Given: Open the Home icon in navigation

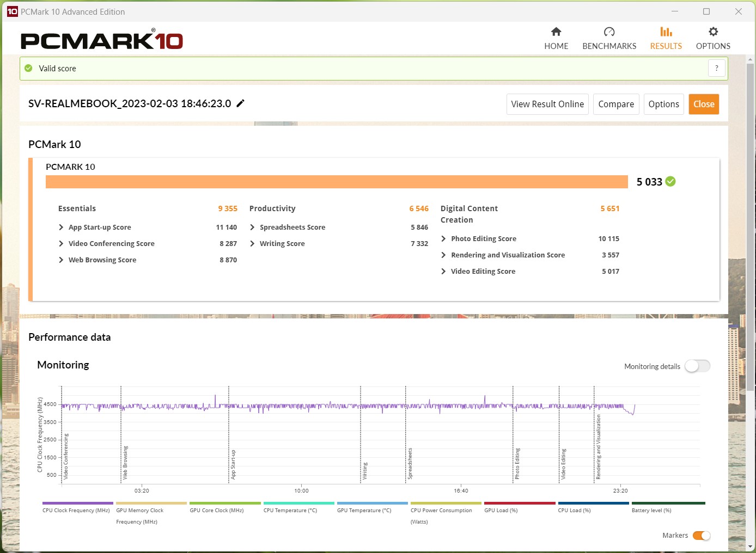Looking at the screenshot, I should point(556,32).
